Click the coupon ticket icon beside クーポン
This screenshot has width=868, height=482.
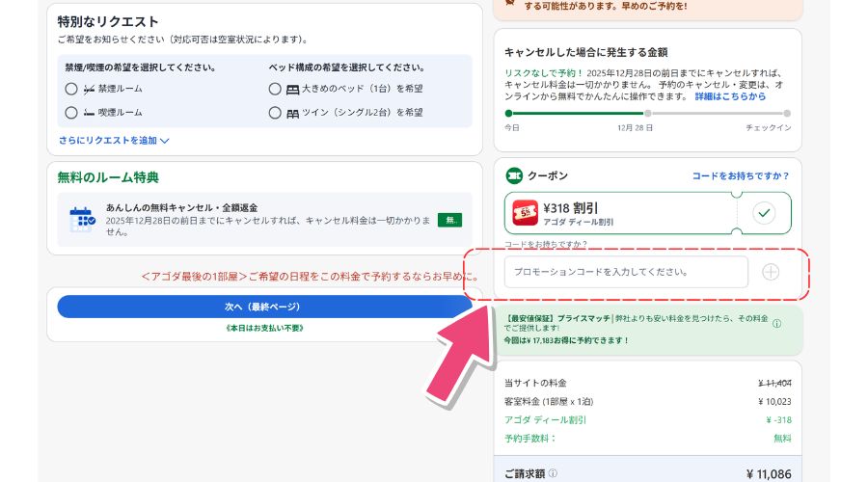[x=514, y=175]
